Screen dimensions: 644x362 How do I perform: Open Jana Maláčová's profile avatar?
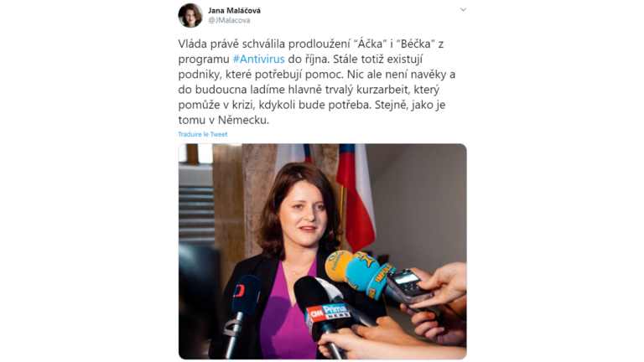tap(190, 15)
